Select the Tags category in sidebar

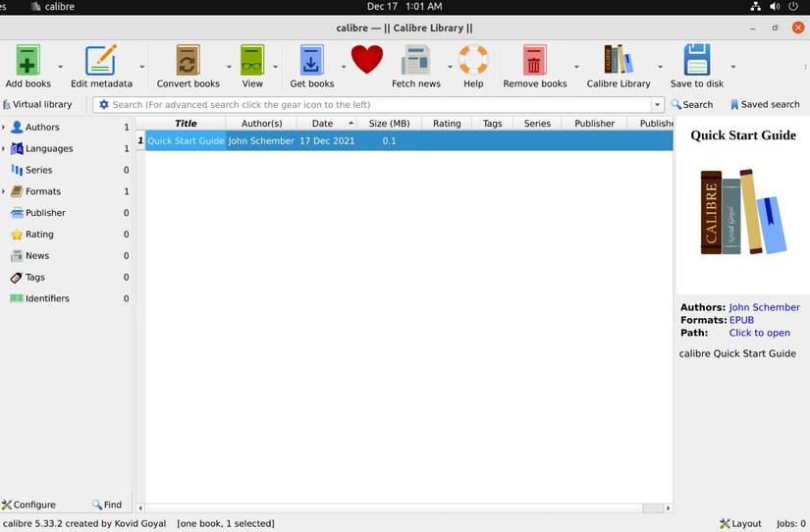[x=35, y=278]
